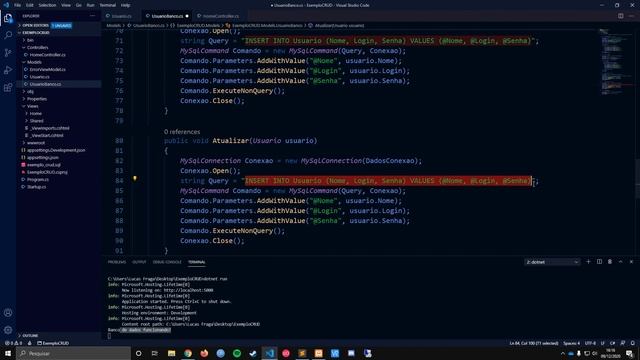Open the Manage gear in activity bar
Viewport: 640px width, 360px height.
click(8, 330)
